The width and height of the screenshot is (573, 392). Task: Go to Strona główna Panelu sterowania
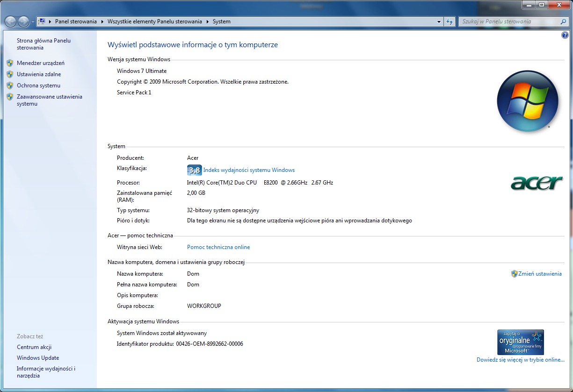(x=44, y=44)
